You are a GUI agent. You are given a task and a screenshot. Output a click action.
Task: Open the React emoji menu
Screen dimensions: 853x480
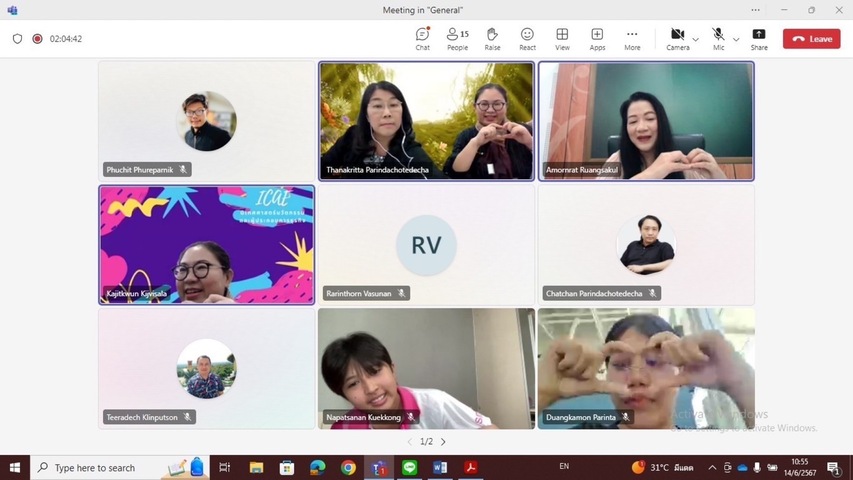click(527, 38)
